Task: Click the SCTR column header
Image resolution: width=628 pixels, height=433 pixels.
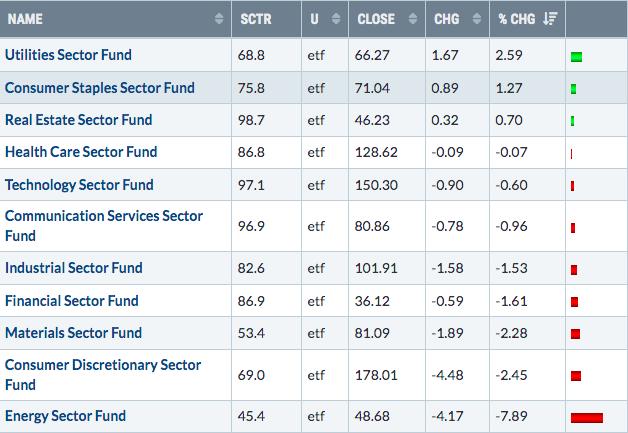Action: click(256, 19)
